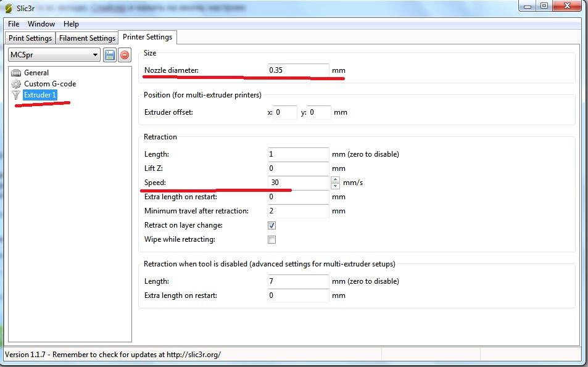Click the Extruder offset y field
The width and height of the screenshot is (588, 367).
[x=319, y=112]
